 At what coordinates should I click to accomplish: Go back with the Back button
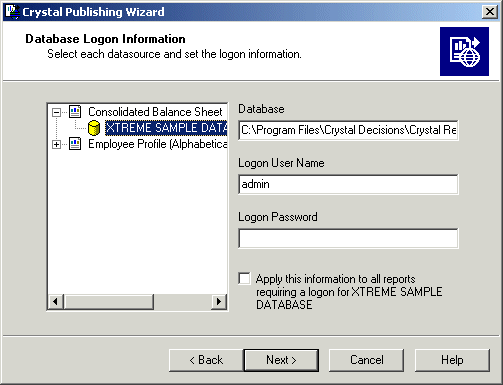206,360
